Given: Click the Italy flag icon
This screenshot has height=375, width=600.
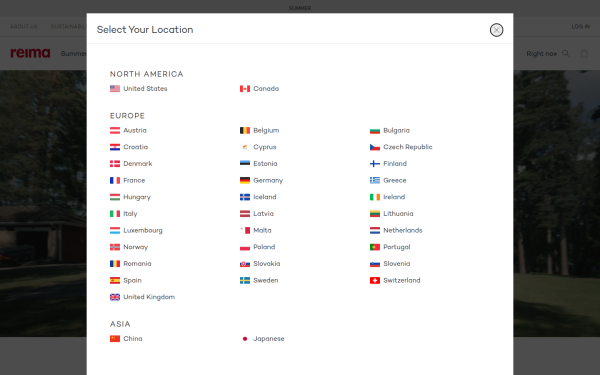Looking at the screenshot, I should click(115, 214).
